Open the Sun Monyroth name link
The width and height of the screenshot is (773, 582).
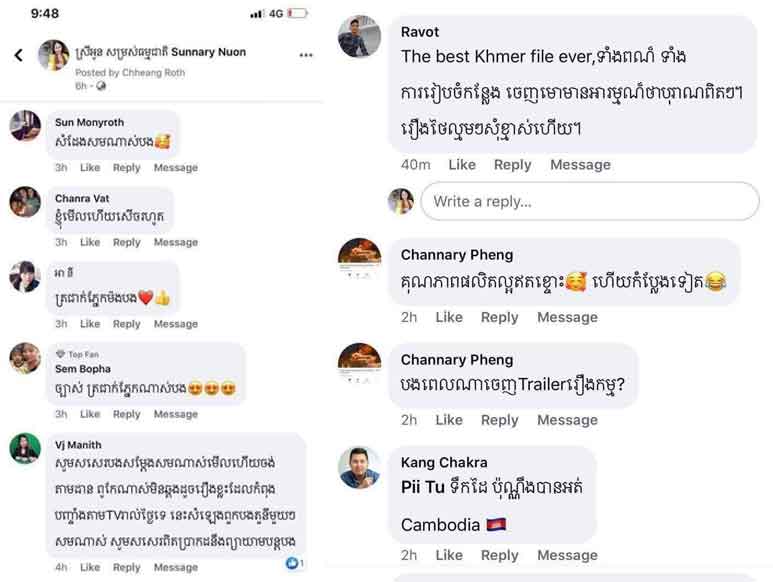click(89, 122)
